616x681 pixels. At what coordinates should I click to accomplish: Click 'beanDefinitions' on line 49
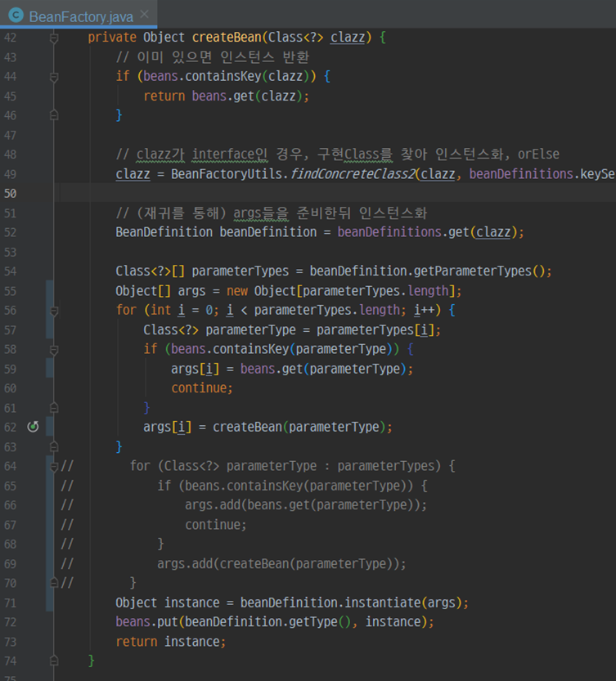pos(521,174)
